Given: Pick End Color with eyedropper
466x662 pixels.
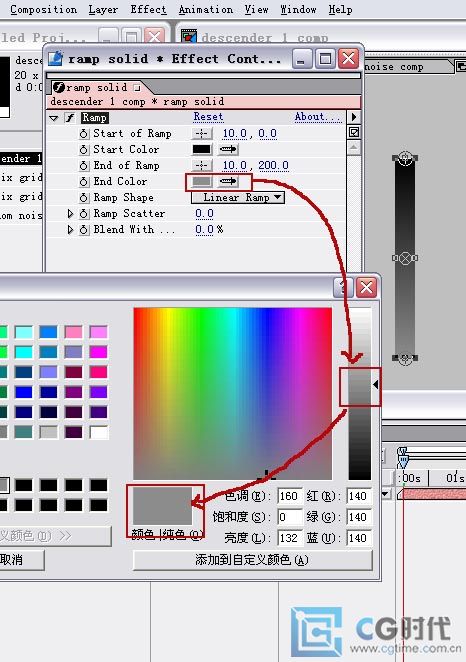Looking at the screenshot, I should click(x=228, y=182).
